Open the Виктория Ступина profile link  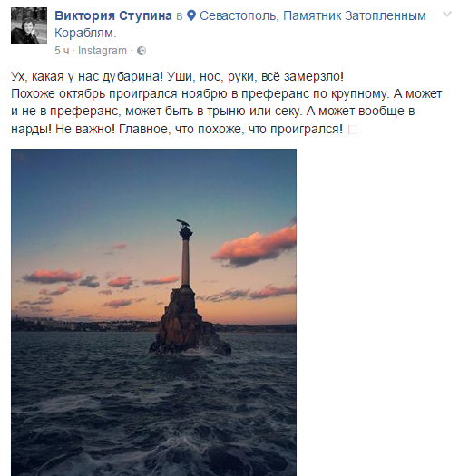point(113,15)
